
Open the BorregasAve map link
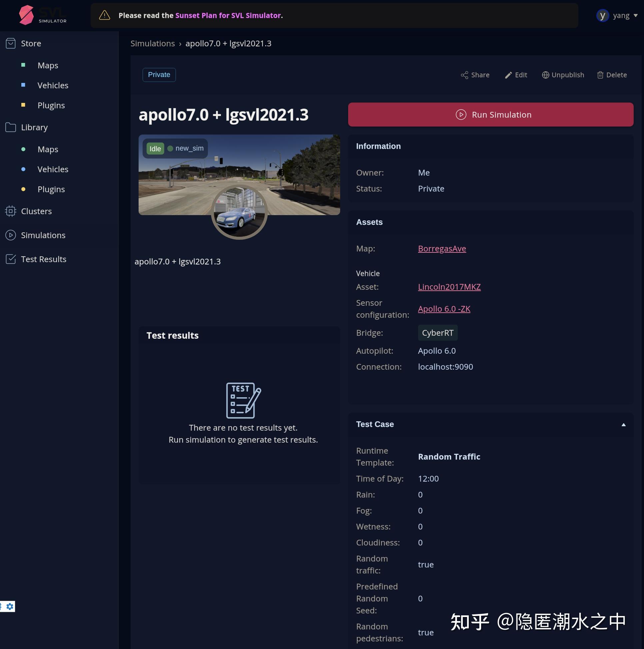pos(442,248)
